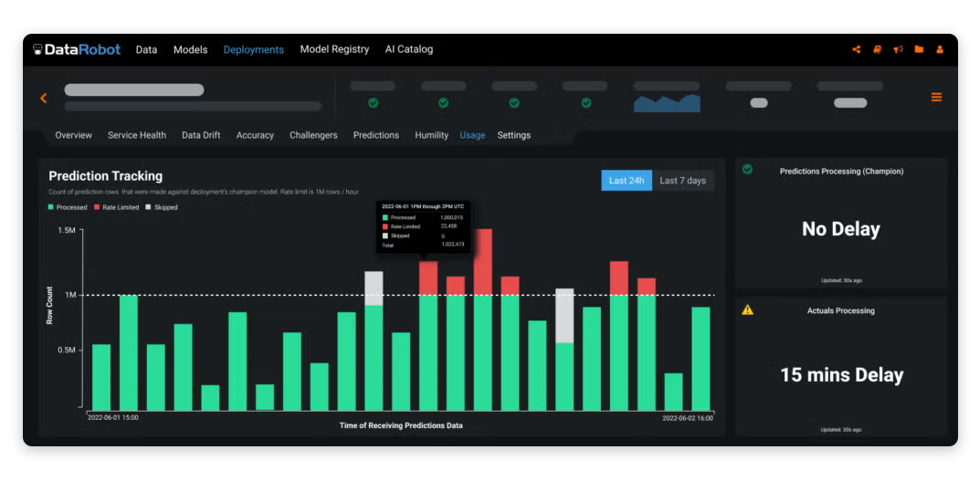
Task: Click the 1.5M y-axis label
Action: [x=67, y=231]
